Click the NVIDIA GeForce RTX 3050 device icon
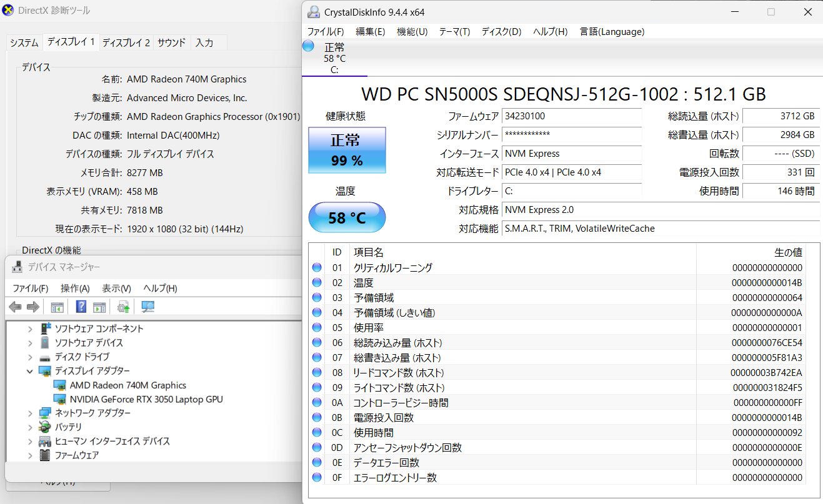This screenshot has height=504, width=823. pos(60,399)
